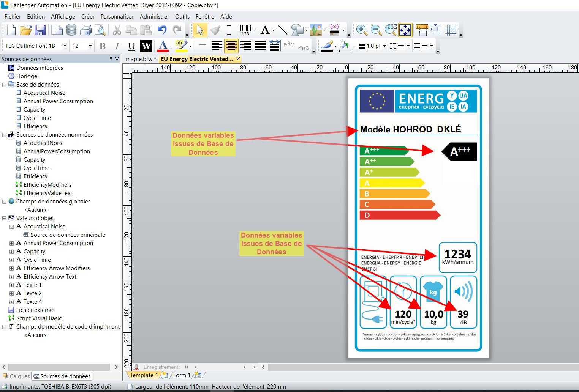Select the picture insertion tool
The image size is (579, 392).
point(316,30)
